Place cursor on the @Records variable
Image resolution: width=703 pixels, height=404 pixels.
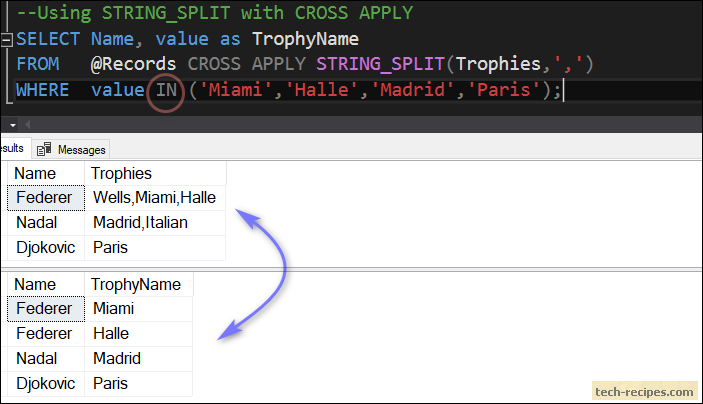coord(133,64)
